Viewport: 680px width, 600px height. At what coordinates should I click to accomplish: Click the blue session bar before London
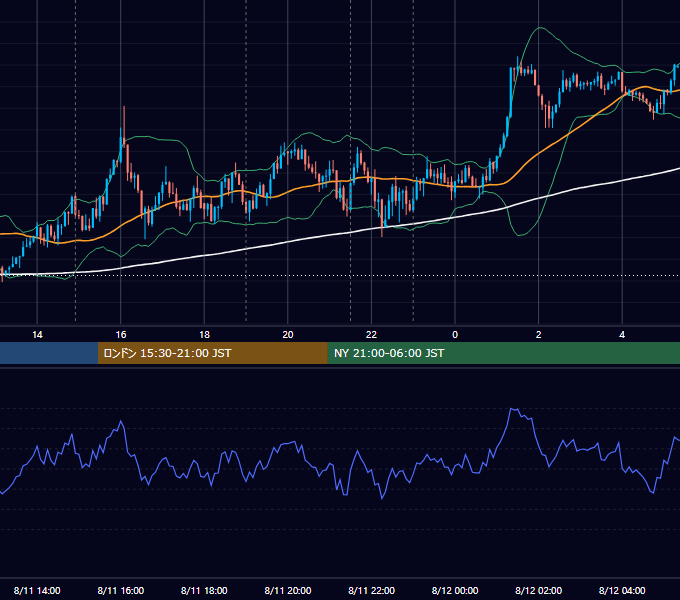coord(49,353)
